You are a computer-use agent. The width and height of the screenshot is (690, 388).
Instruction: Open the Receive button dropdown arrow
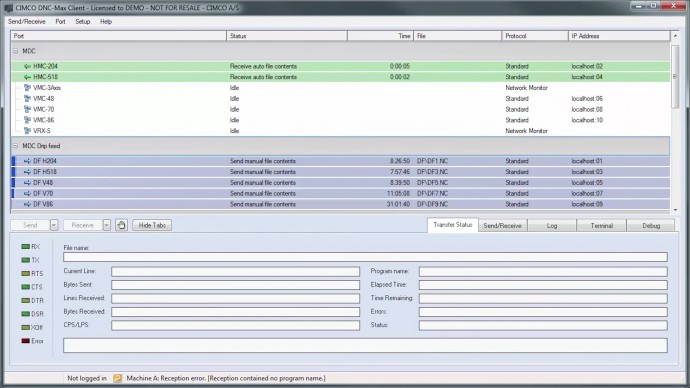(x=106, y=225)
